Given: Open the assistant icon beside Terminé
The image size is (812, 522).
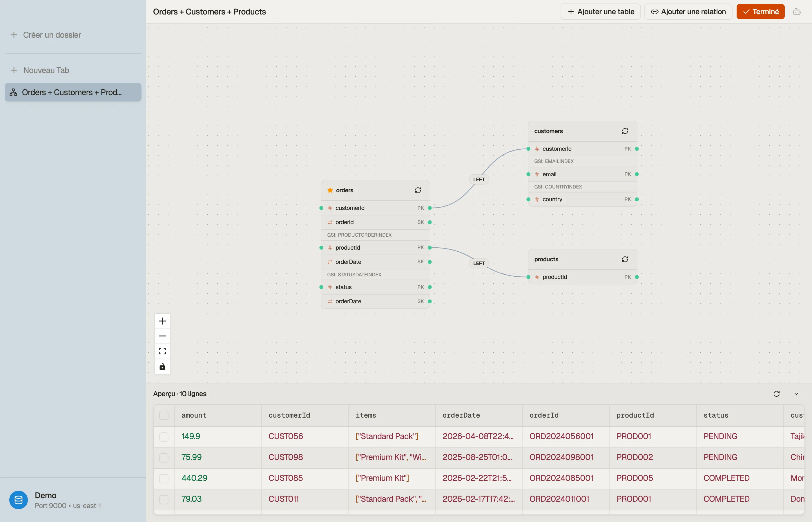Looking at the screenshot, I should tap(797, 12).
